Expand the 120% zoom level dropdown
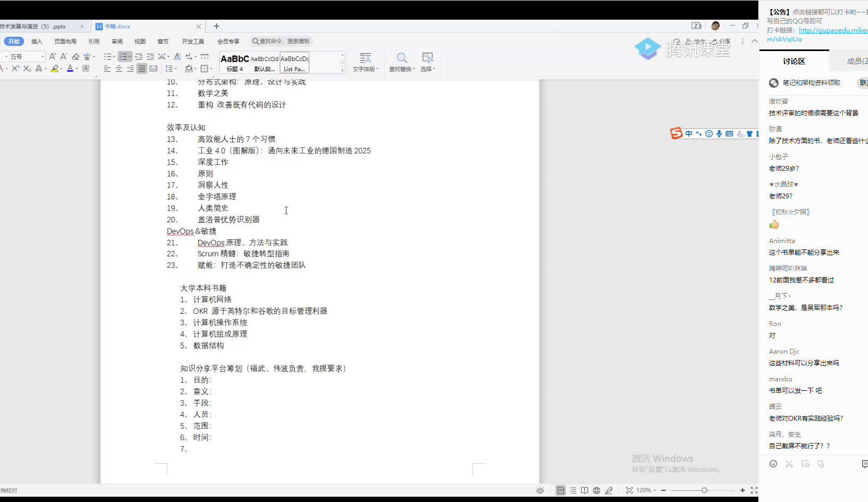868x502 pixels. tap(646, 490)
